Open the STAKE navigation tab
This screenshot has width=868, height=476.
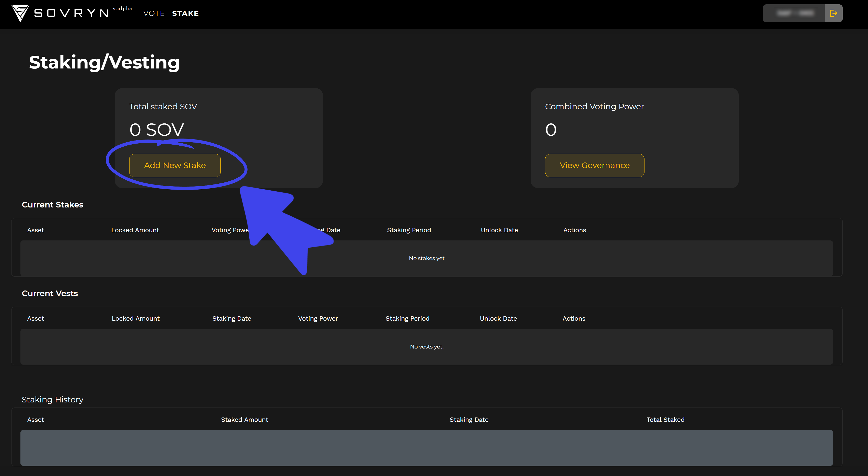(185, 13)
